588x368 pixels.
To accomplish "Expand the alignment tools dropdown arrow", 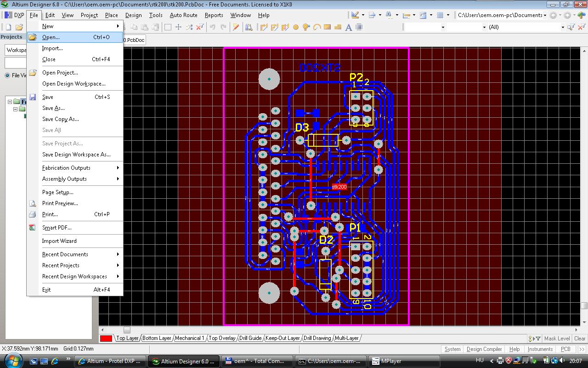I will [380, 15].
